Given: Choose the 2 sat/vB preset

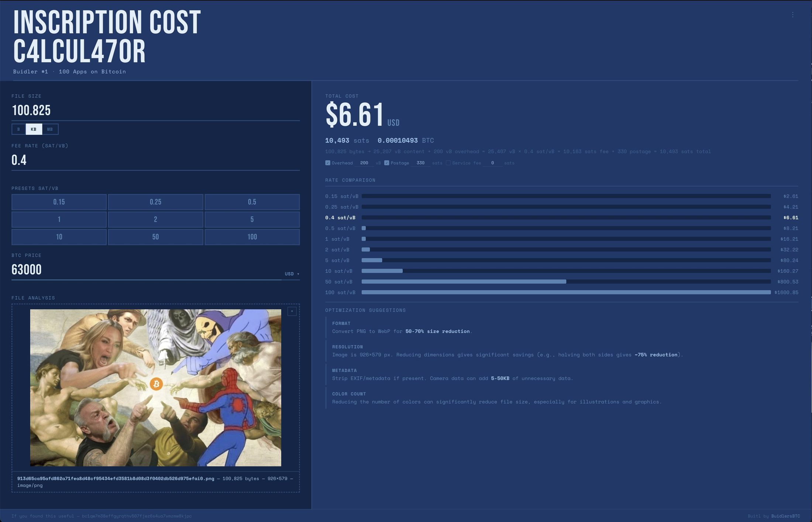Looking at the screenshot, I should 155,219.
